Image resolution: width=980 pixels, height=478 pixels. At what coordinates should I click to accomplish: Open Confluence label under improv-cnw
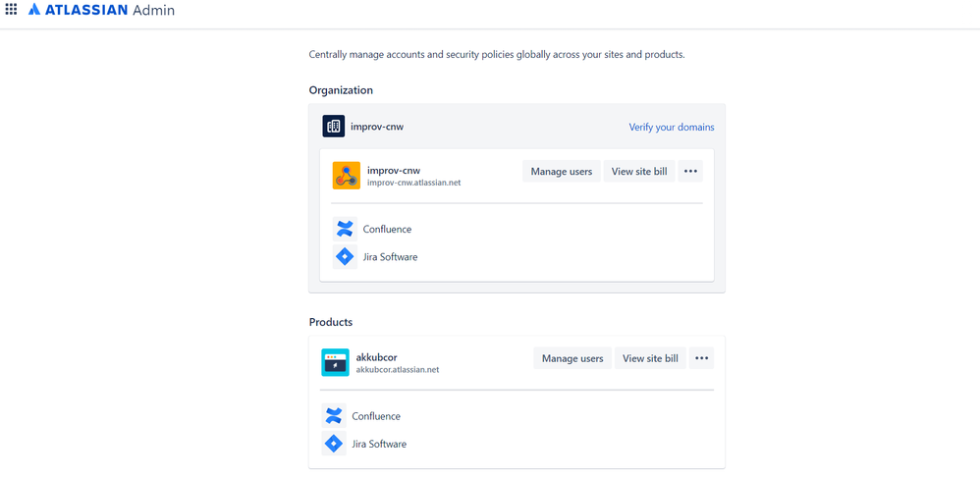coord(387,230)
